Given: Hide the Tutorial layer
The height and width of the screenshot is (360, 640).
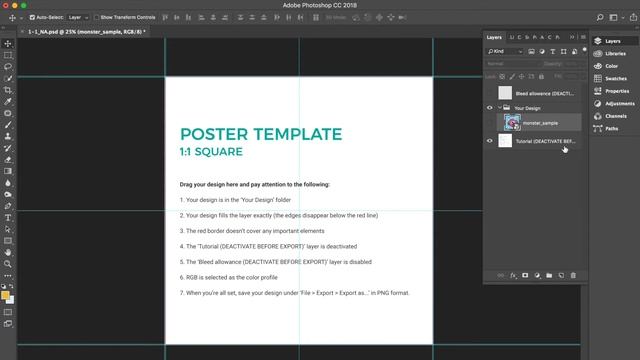Looking at the screenshot, I should coord(489,141).
